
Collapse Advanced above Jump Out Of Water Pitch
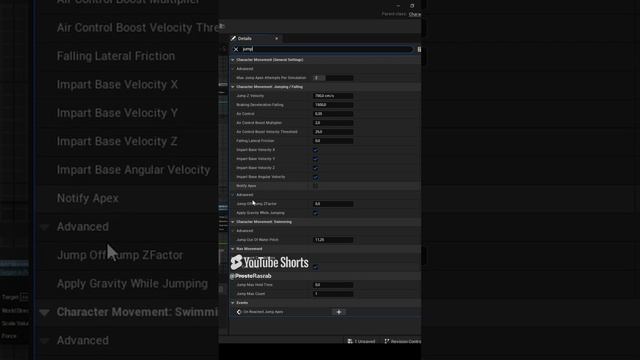(233, 231)
